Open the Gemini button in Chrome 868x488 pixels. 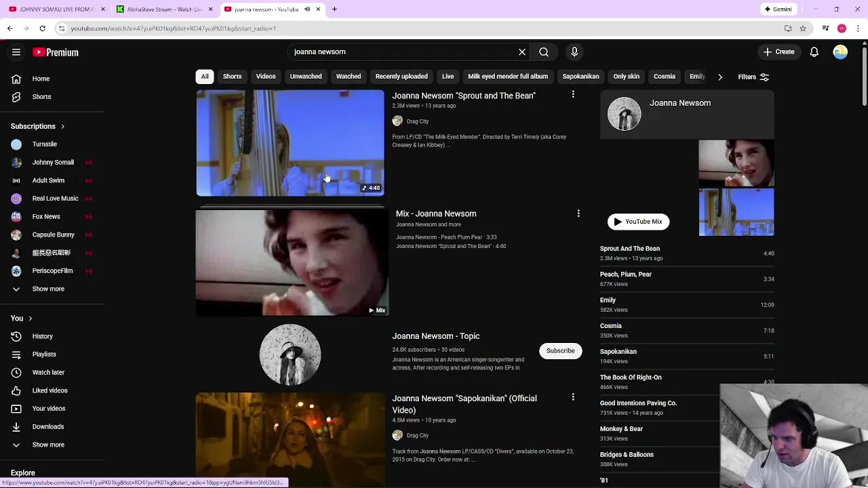[x=778, y=9]
